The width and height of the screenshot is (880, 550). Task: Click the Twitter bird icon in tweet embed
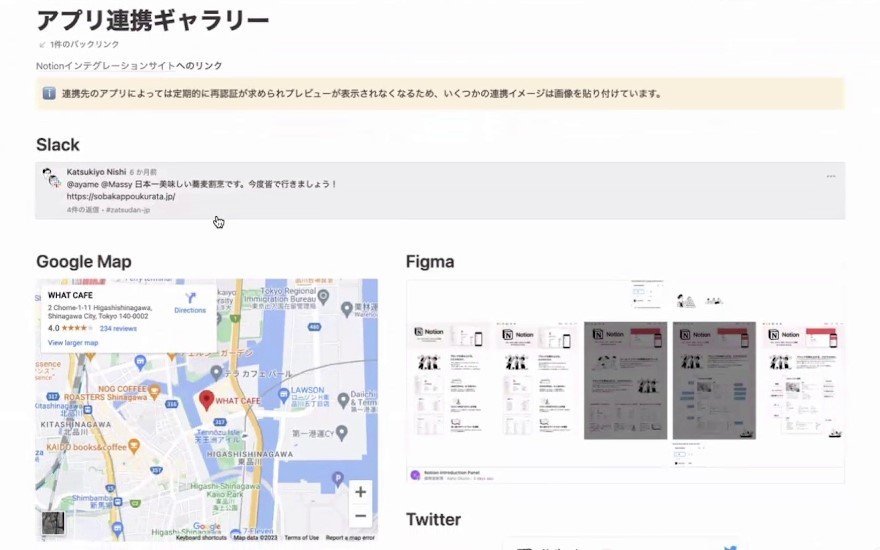730,547
